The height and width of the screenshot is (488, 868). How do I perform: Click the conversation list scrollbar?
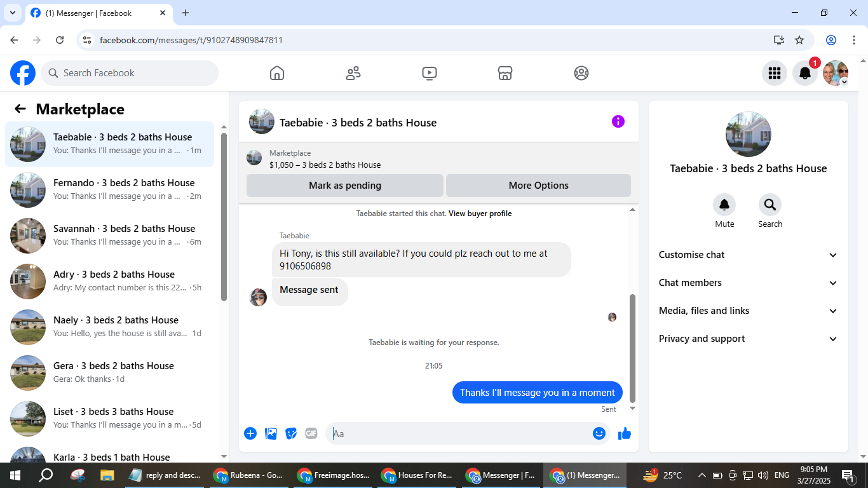coord(224,216)
